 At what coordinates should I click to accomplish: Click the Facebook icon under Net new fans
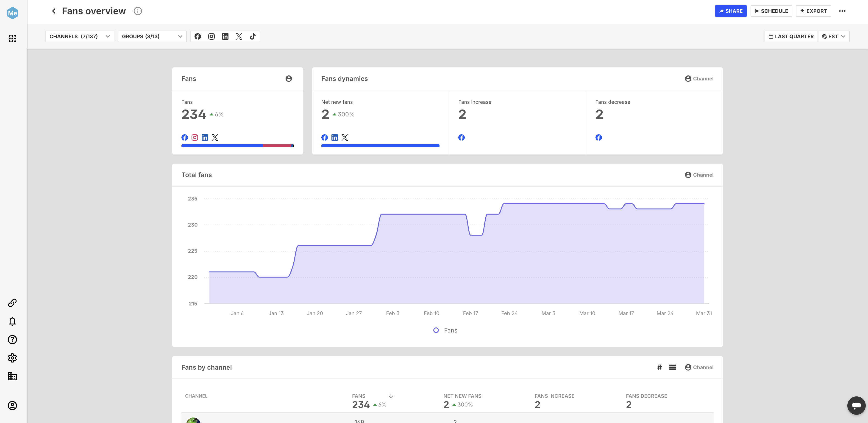[x=325, y=138]
